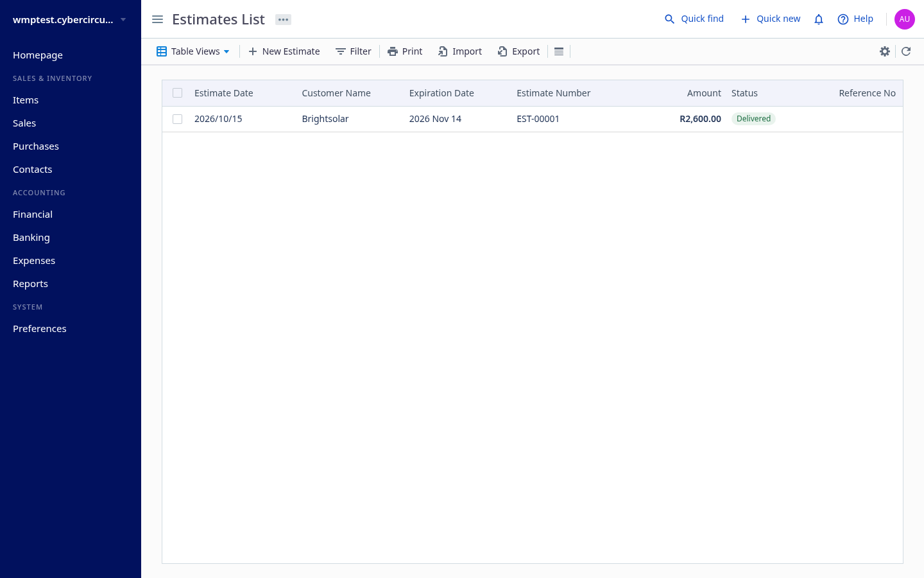Open table settings gear
Image resolution: width=924 pixels, height=578 pixels.
pyautogui.click(x=885, y=51)
